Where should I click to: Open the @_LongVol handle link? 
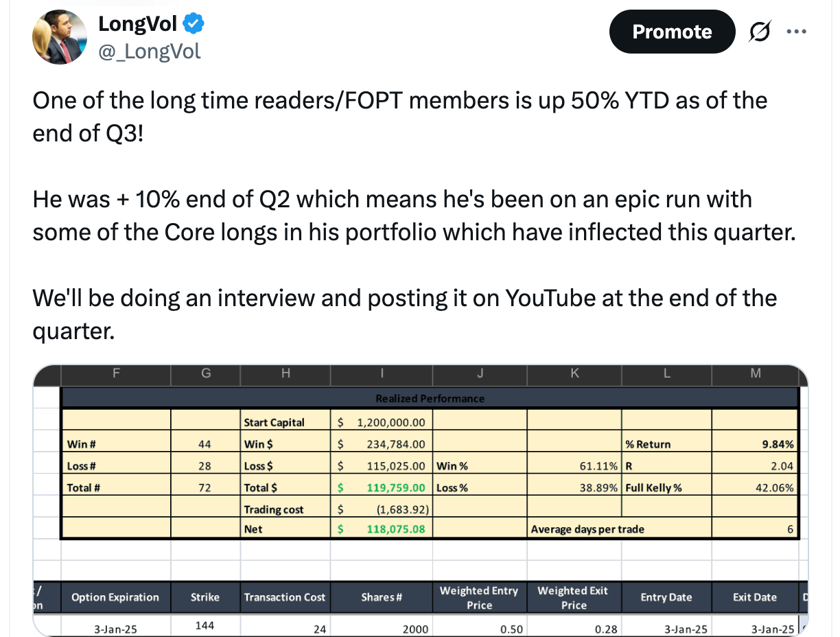tap(150, 51)
